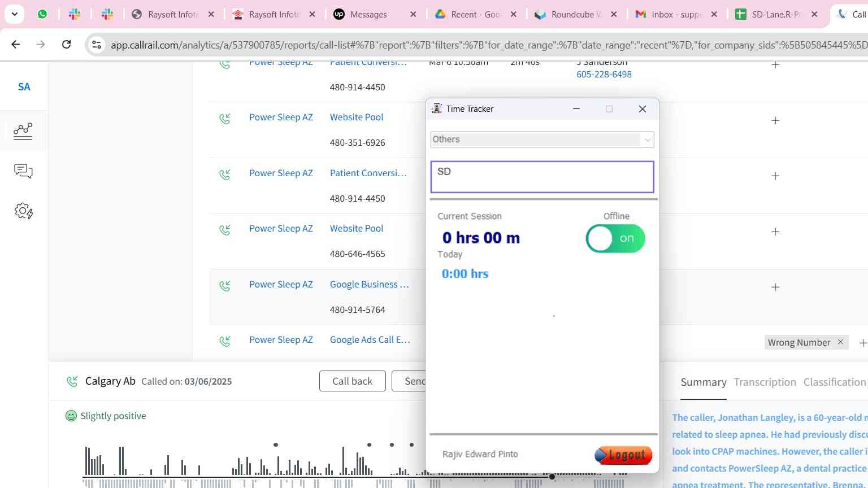Reload the CallRail page

coord(66,44)
